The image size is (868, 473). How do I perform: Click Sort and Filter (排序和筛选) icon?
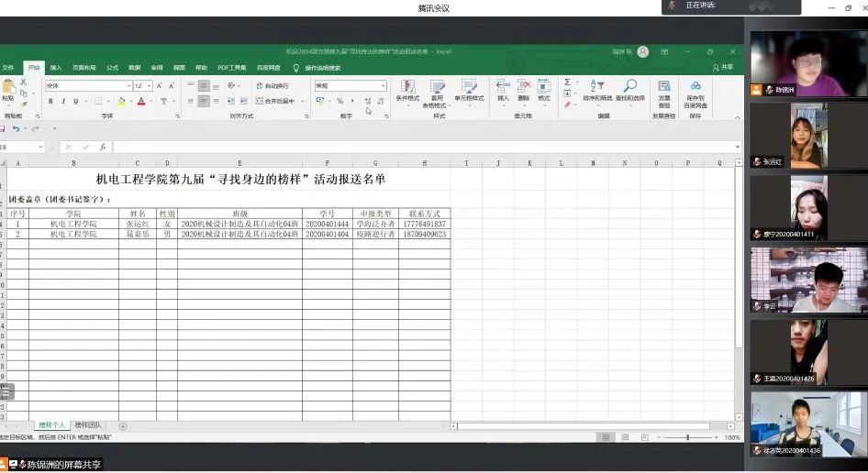597,91
